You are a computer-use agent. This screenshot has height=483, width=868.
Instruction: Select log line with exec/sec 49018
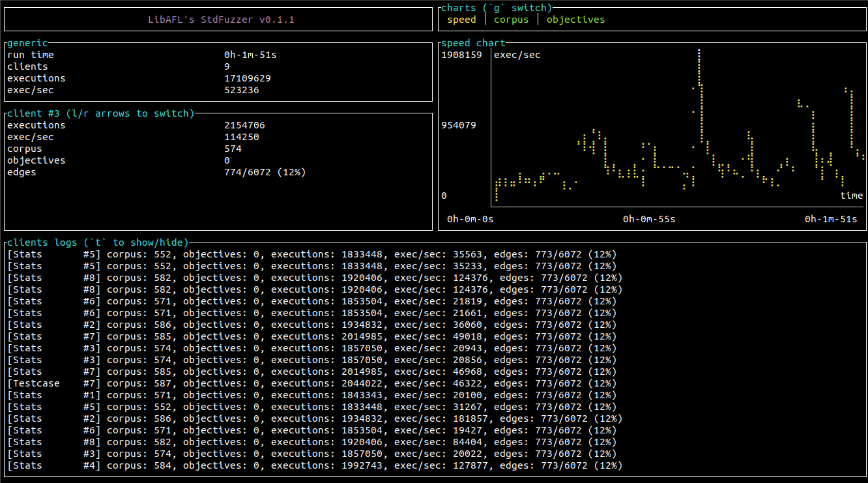[312, 336]
